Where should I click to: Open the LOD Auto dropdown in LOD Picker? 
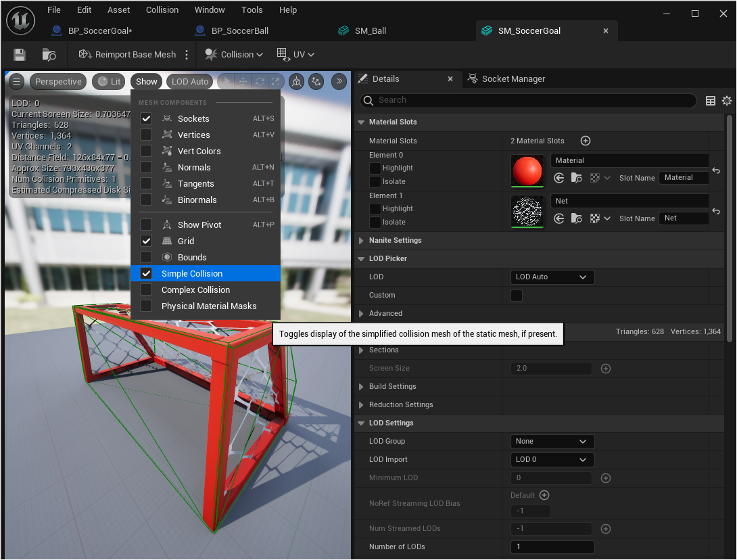pos(552,277)
